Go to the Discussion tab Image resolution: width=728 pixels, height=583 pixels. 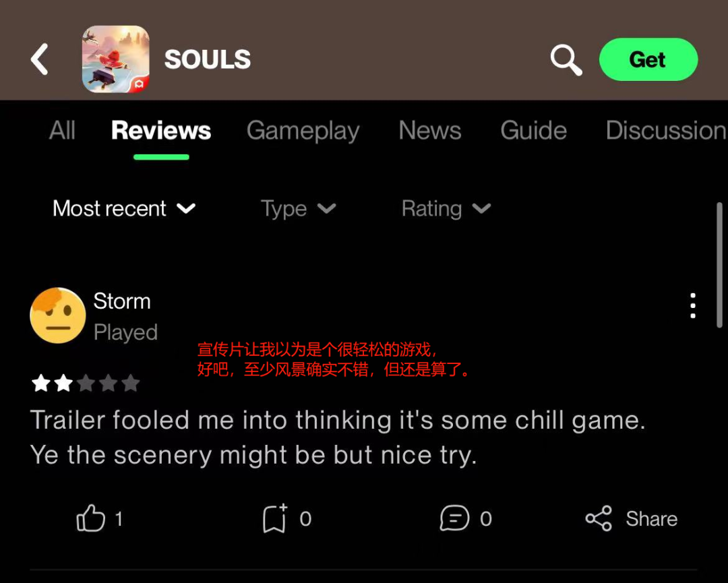tap(666, 131)
